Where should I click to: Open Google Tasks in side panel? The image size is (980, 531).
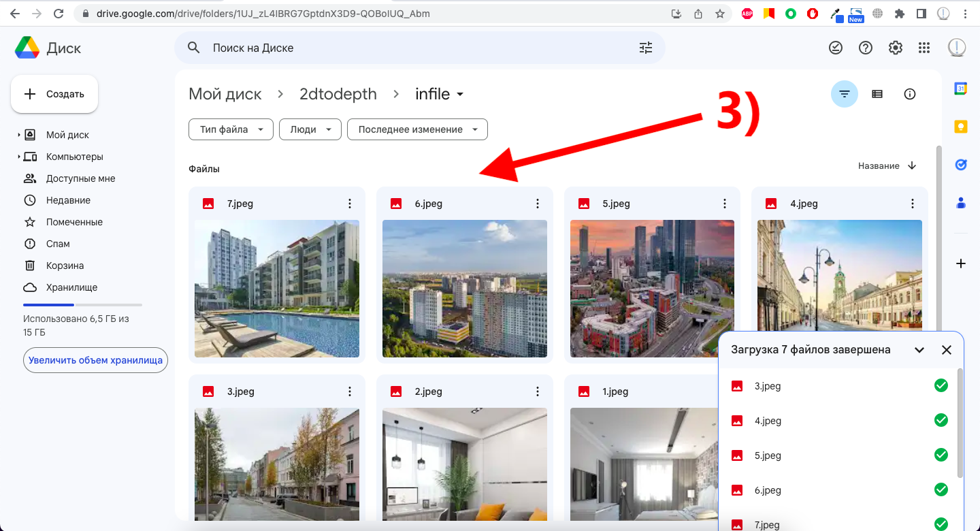coord(961,164)
